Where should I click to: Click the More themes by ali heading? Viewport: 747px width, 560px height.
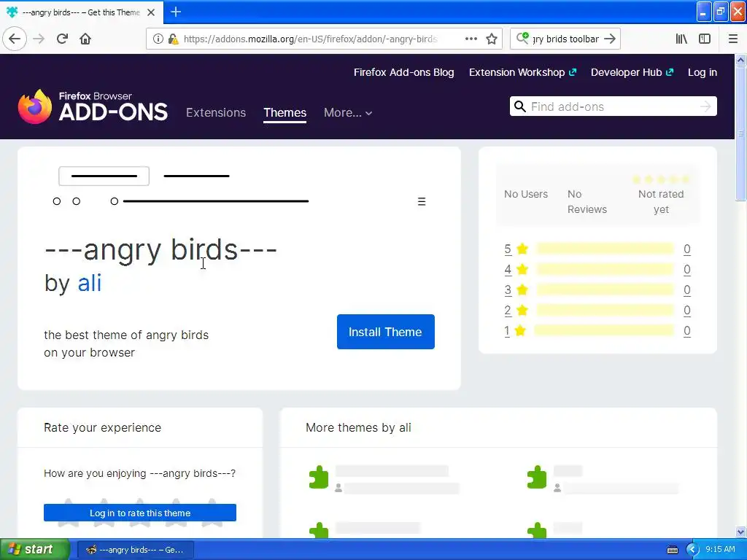point(358,427)
